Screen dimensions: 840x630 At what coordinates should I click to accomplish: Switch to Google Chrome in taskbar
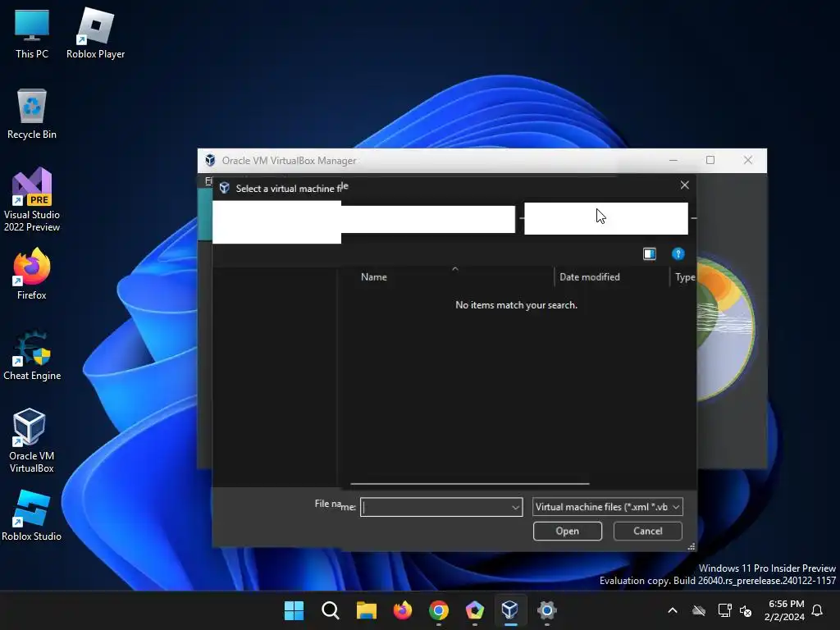438,610
